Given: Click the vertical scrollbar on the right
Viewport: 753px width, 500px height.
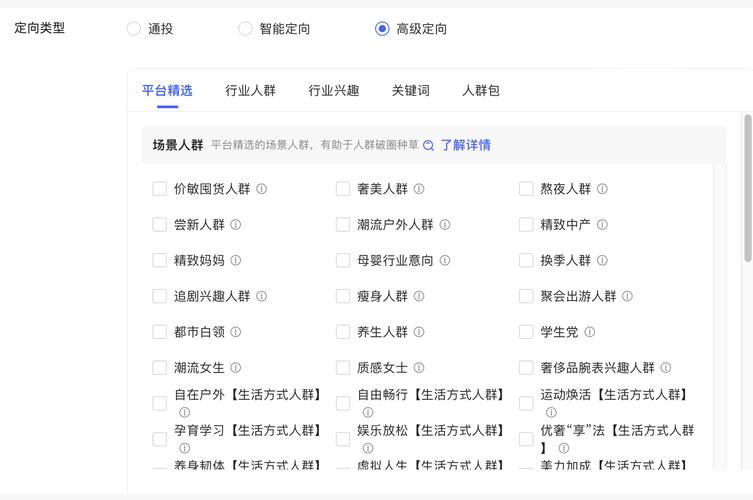Looking at the screenshot, I should click(x=747, y=188).
